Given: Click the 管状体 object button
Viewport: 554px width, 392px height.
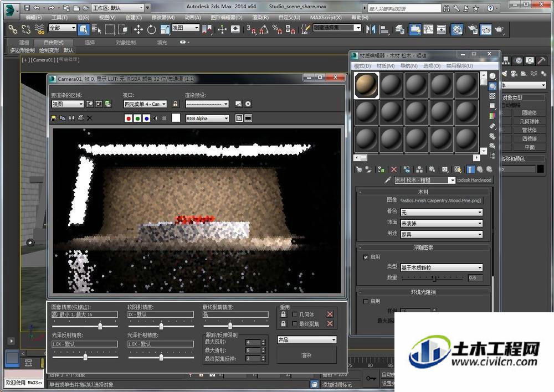Looking at the screenshot, I should pyautogui.click(x=529, y=130).
